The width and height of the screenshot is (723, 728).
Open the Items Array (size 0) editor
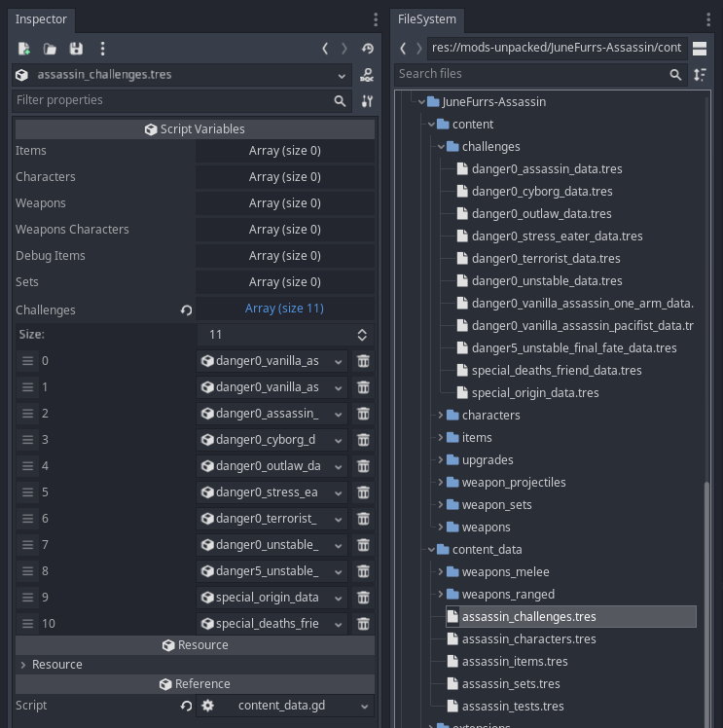[284, 151]
